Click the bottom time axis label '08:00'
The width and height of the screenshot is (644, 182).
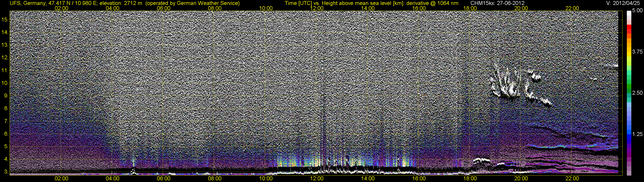click(x=215, y=179)
